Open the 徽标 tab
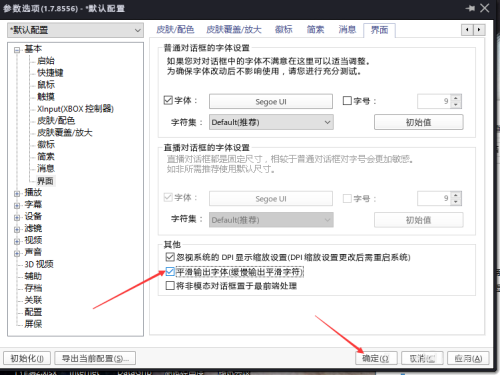Image resolution: width=500 pixels, height=375 pixels. [x=284, y=30]
